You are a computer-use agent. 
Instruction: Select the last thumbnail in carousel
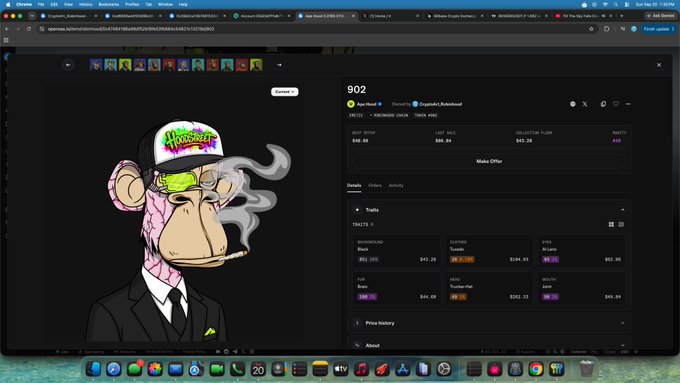[x=256, y=65]
